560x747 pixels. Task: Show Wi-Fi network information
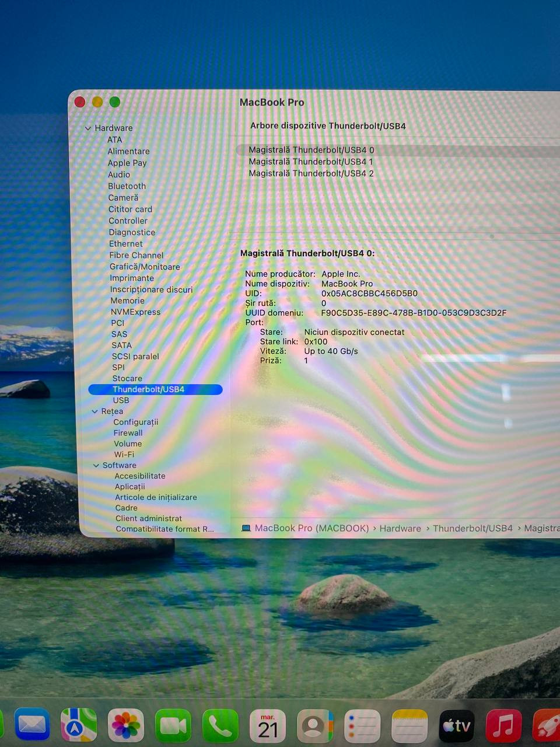click(124, 455)
